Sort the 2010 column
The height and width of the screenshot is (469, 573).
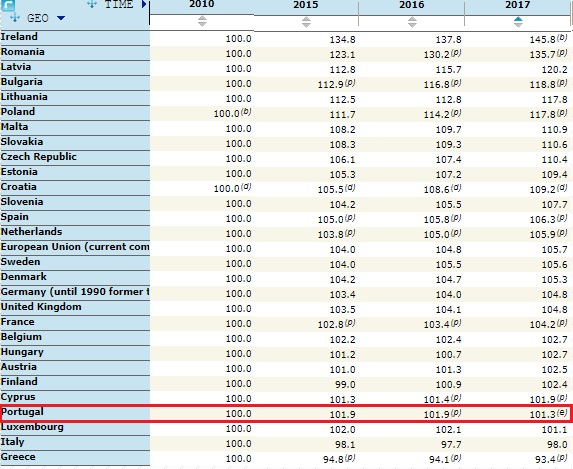tap(202, 22)
